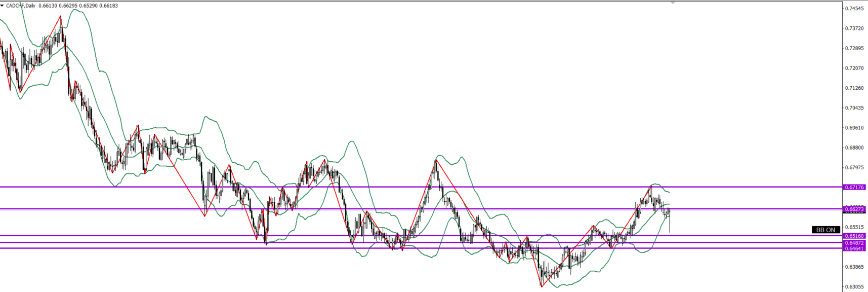
Task: Click the zigzag low point near 0.63055
Action: coord(542,286)
